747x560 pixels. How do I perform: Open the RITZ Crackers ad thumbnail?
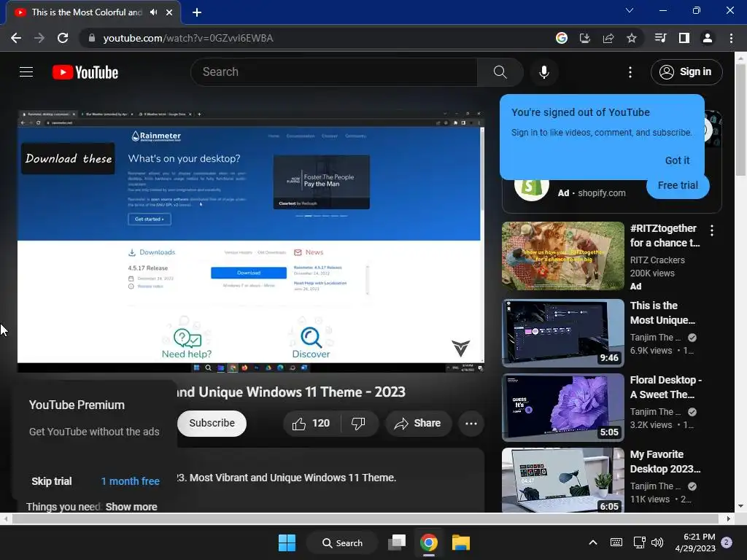(x=562, y=256)
